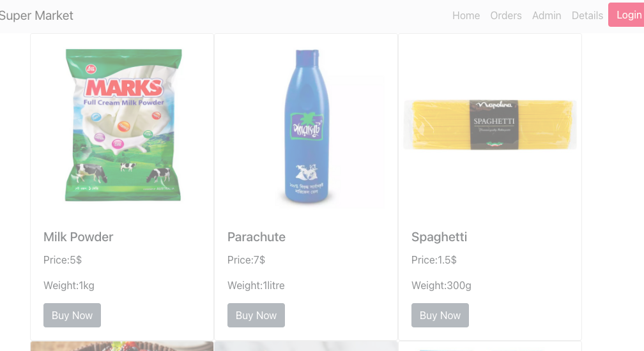644x351 pixels.
Task: Buy Now for Parachute oil
Action: [x=256, y=315]
